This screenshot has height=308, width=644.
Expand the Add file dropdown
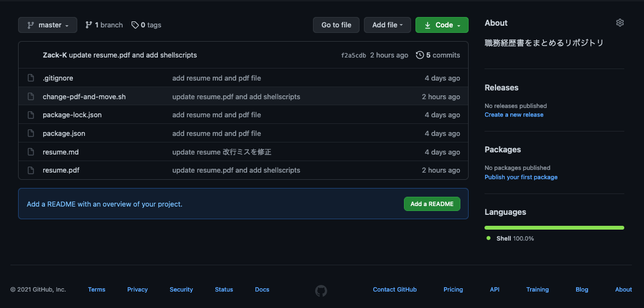tap(387, 25)
